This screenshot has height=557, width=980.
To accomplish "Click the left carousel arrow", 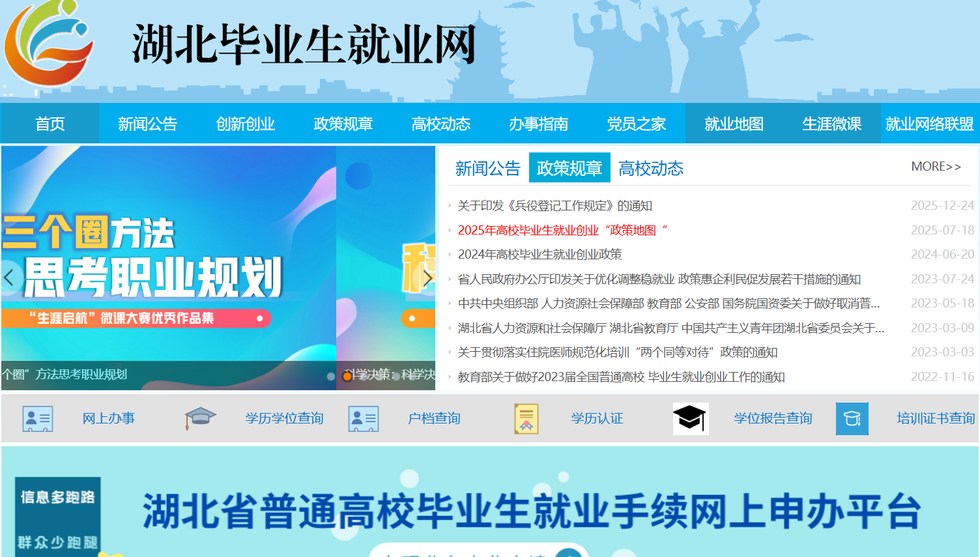I will [x=8, y=277].
